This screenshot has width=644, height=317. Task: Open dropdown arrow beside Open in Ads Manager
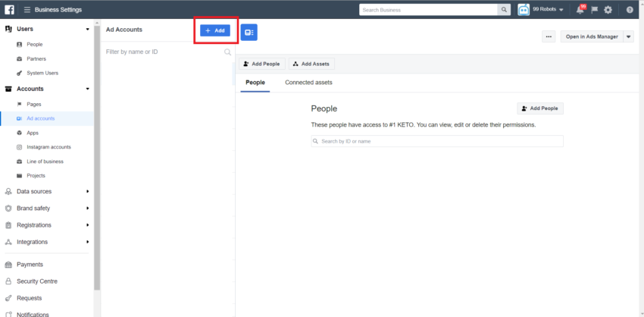[x=628, y=36]
